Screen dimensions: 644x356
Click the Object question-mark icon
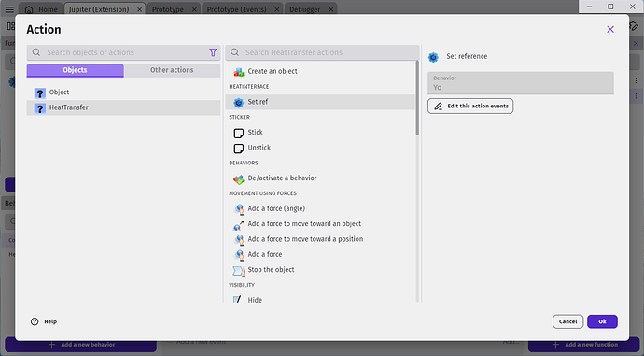40,93
